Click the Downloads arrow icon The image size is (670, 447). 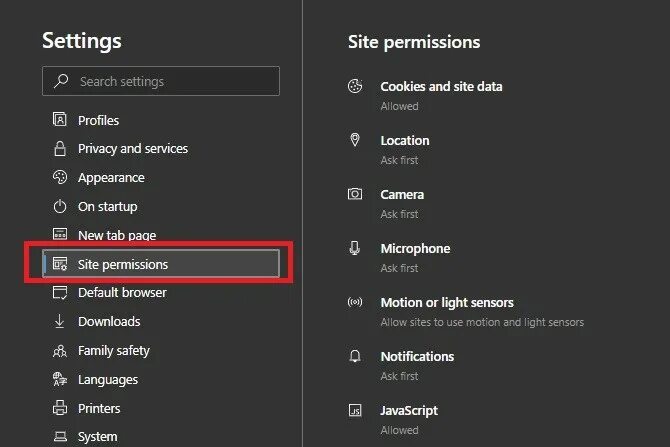[x=59, y=322]
